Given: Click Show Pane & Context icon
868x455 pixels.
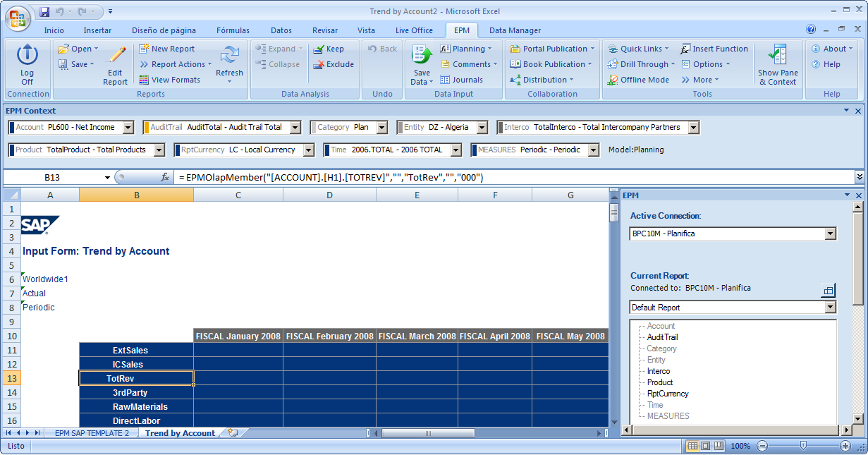Looking at the screenshot, I should pyautogui.click(x=778, y=55).
